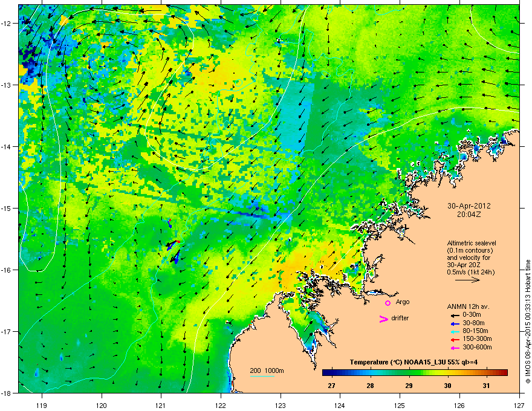Click the dark red end of temperature colorbar
This screenshot has width=532, height=411.
click(x=504, y=373)
